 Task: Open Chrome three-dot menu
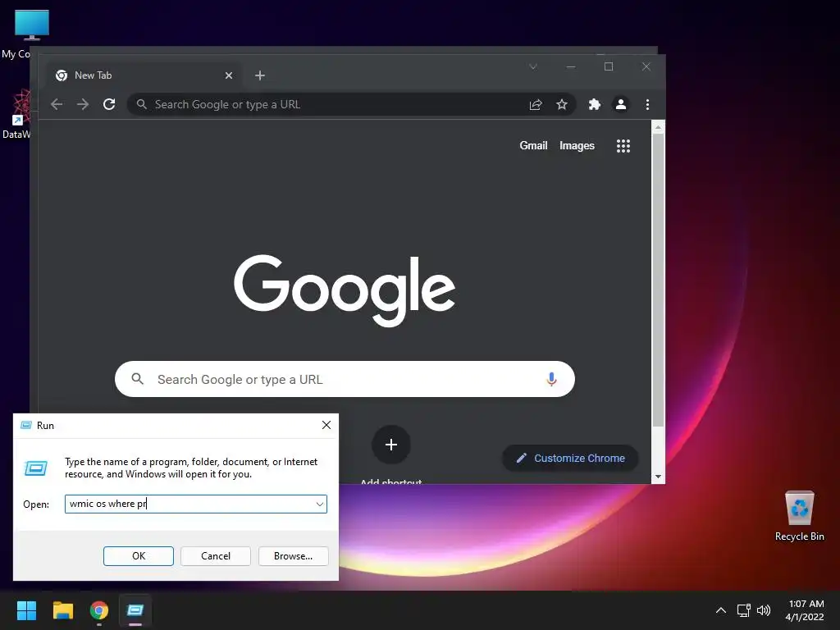[648, 104]
